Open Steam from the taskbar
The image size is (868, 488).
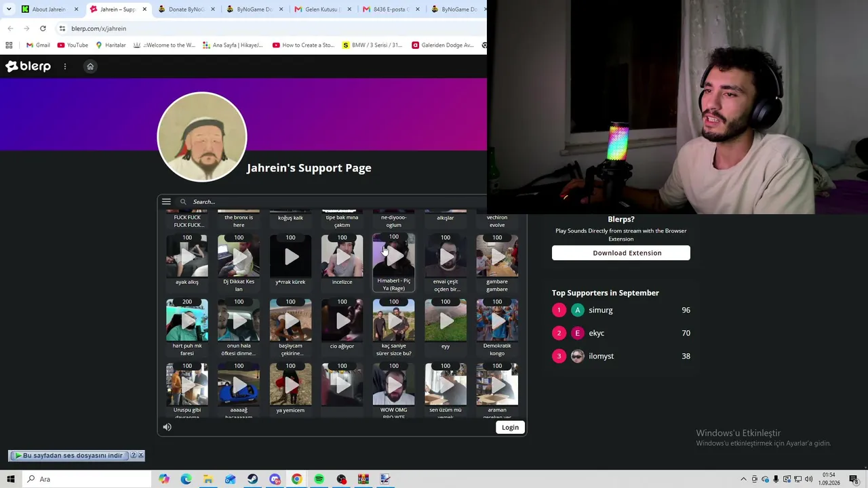pyautogui.click(x=252, y=479)
